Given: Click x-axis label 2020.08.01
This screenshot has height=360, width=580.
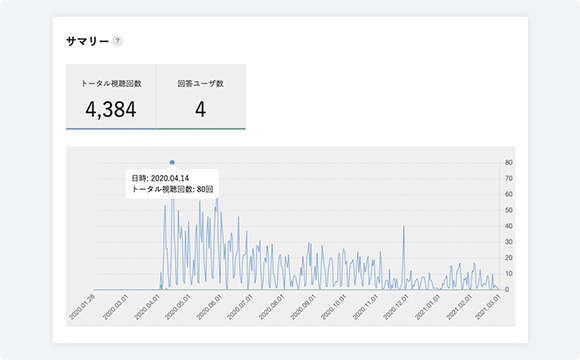Looking at the screenshot, I should click(272, 307).
